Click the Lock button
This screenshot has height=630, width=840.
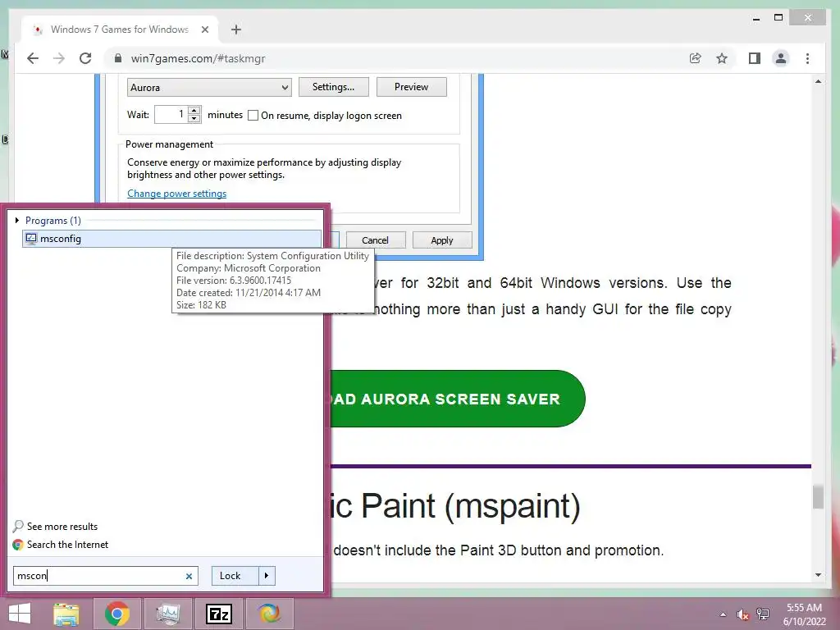click(x=235, y=576)
